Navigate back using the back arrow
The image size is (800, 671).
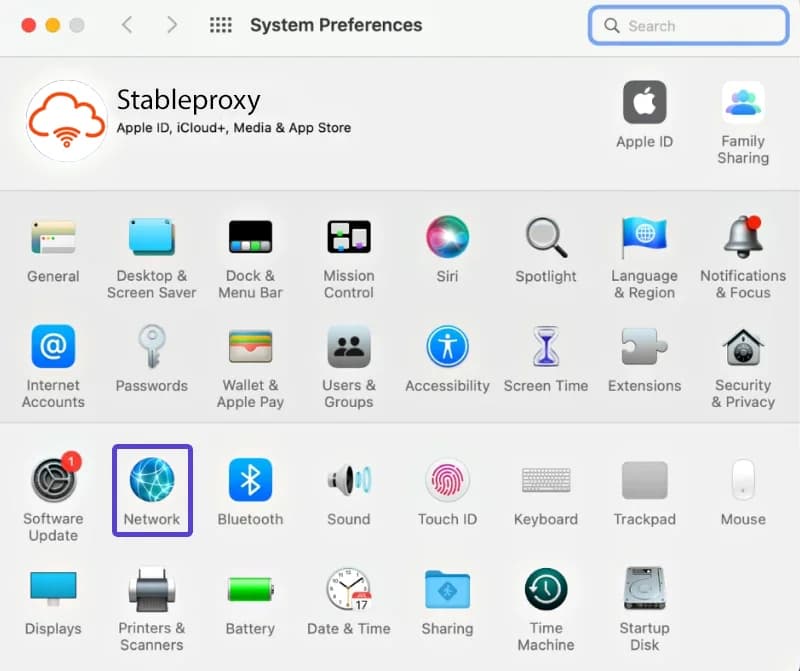(126, 24)
